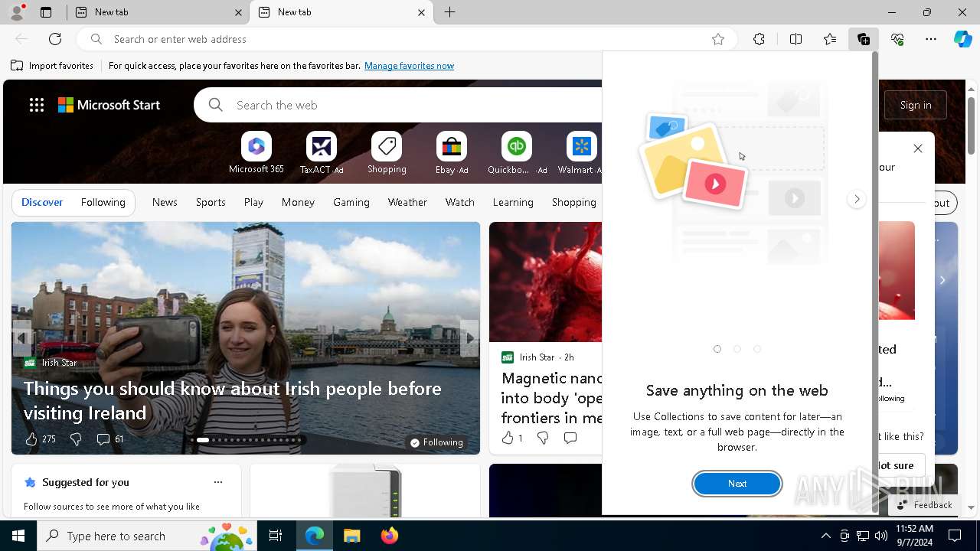
Task: Select the third Collections intro page dot
Action: (x=757, y=349)
